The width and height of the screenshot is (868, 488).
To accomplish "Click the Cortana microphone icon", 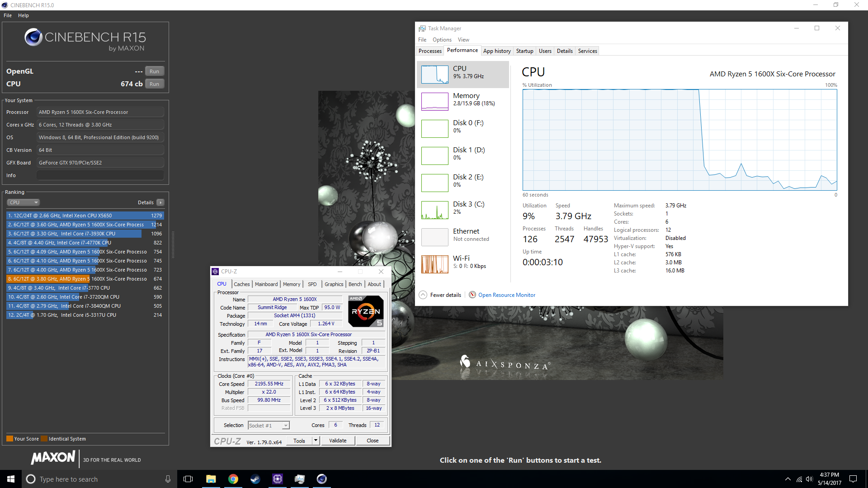I will (168, 479).
